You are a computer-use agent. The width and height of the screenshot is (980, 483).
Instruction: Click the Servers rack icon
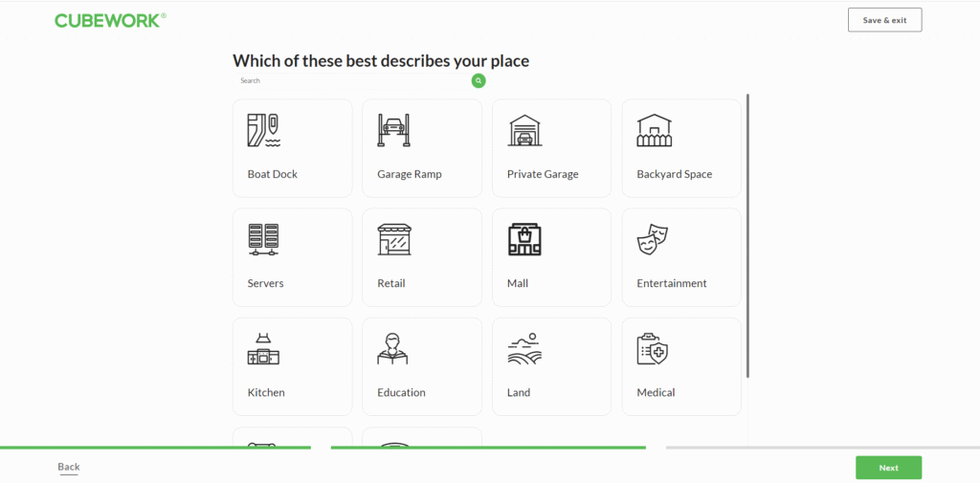pos(263,239)
